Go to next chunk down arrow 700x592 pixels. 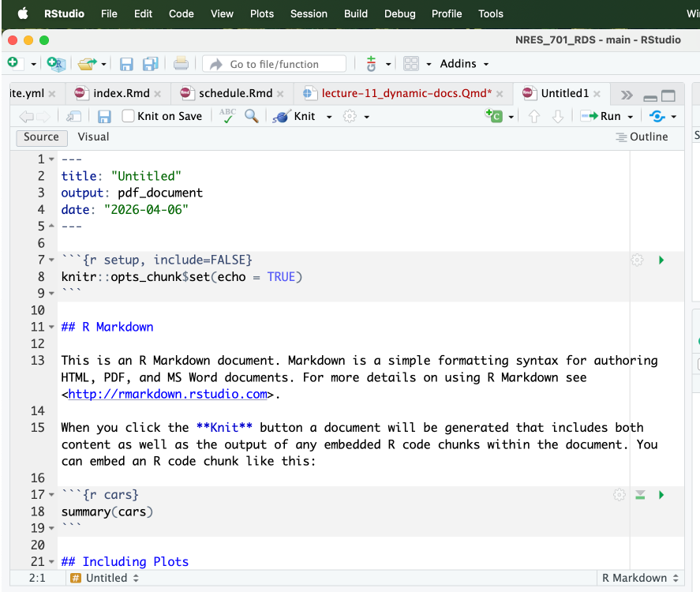(x=558, y=117)
